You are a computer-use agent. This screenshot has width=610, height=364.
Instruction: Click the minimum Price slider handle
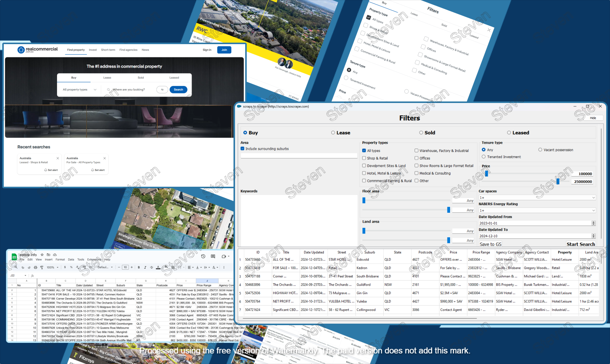(486, 174)
